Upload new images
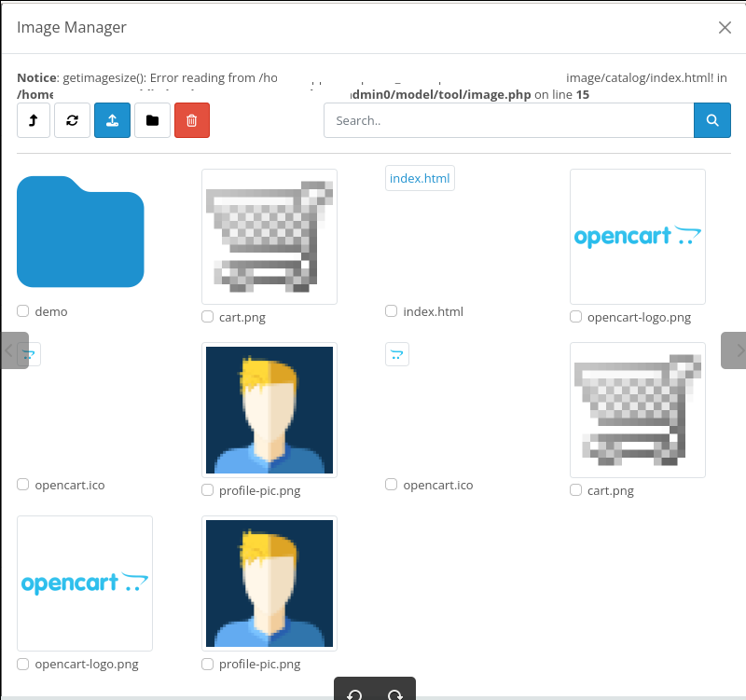This screenshot has width=746, height=700. pyautogui.click(x=112, y=120)
